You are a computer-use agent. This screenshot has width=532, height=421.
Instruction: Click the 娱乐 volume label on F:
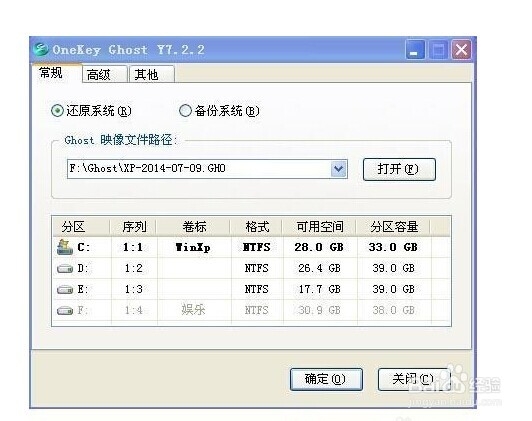pos(193,309)
